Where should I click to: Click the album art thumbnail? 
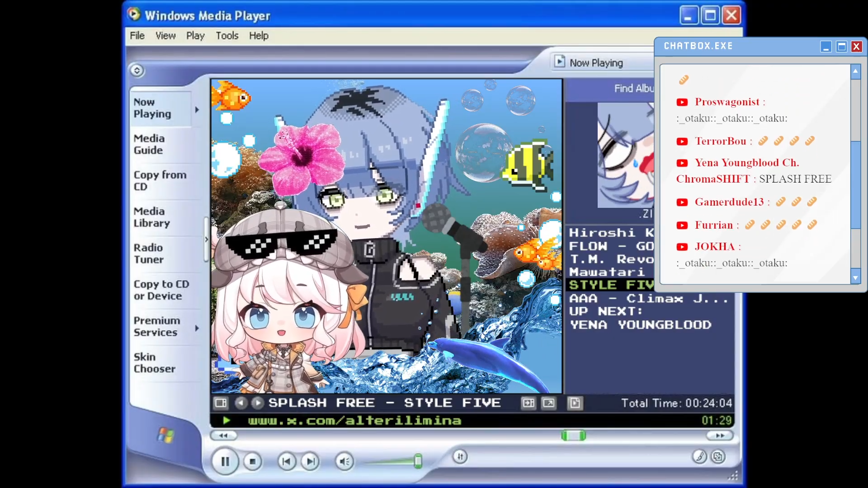(626, 155)
